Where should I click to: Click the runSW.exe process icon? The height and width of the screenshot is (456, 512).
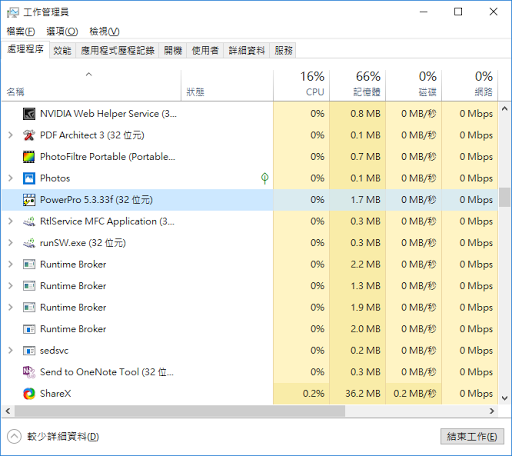click(29, 243)
